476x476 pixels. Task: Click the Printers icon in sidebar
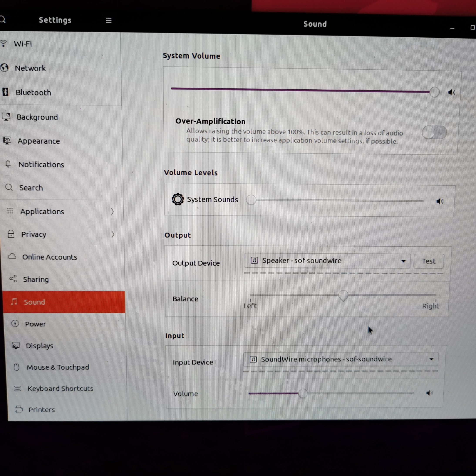coord(18,409)
